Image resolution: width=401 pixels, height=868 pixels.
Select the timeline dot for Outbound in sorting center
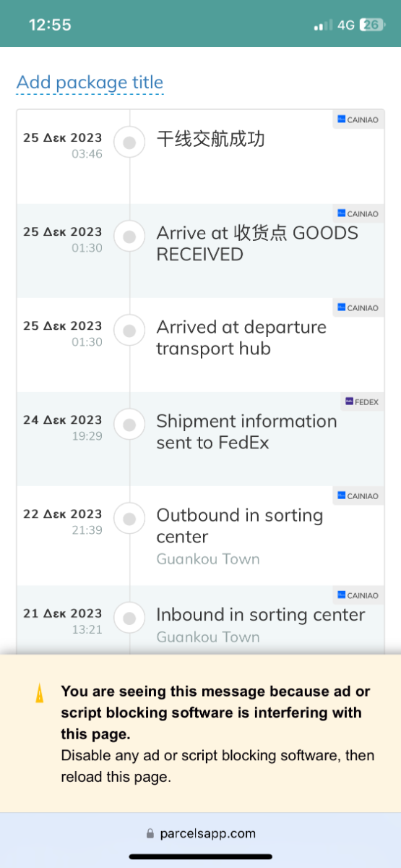130,519
